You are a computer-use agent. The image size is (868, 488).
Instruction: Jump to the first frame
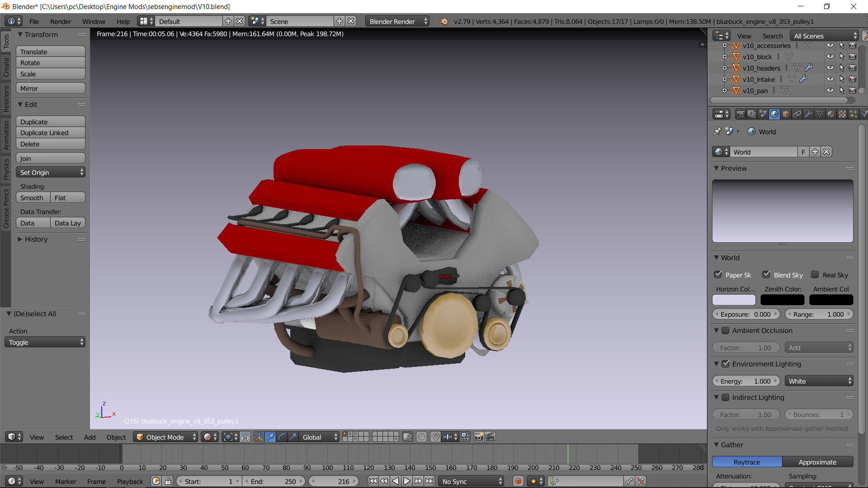(373, 481)
